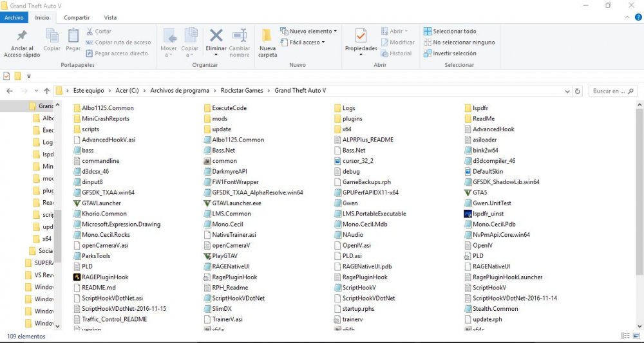Click the Buscar search field
The image size is (644, 343).
pos(613,91)
